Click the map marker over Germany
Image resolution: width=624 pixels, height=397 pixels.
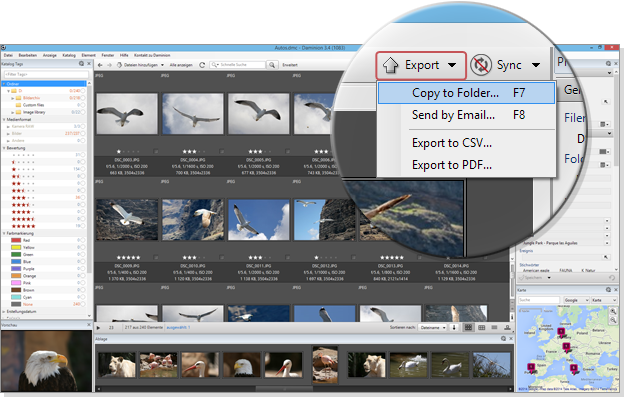tap(561, 332)
